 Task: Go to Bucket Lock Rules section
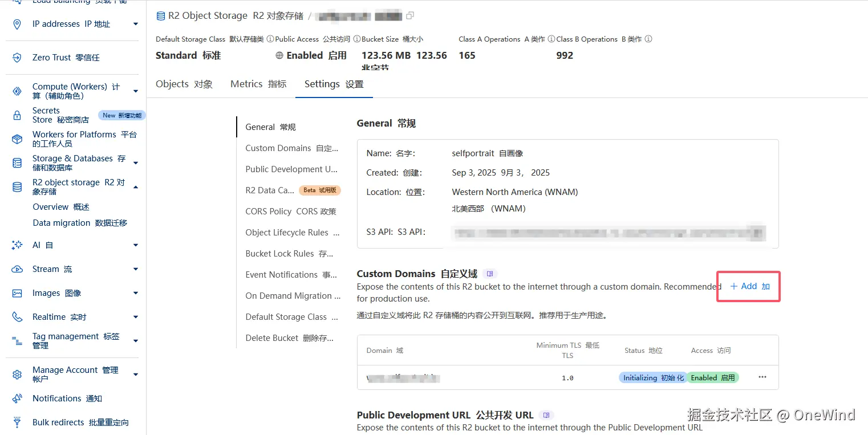pyautogui.click(x=290, y=254)
